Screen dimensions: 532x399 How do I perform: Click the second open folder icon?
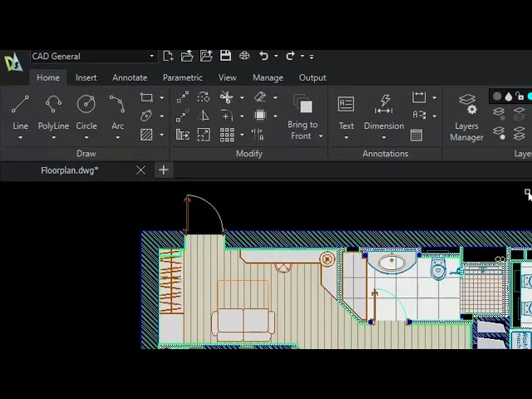(206, 56)
